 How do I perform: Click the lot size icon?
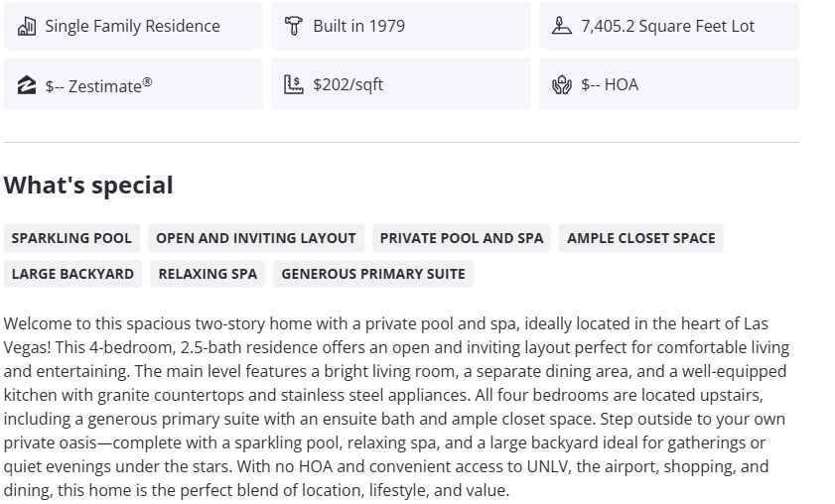562,26
